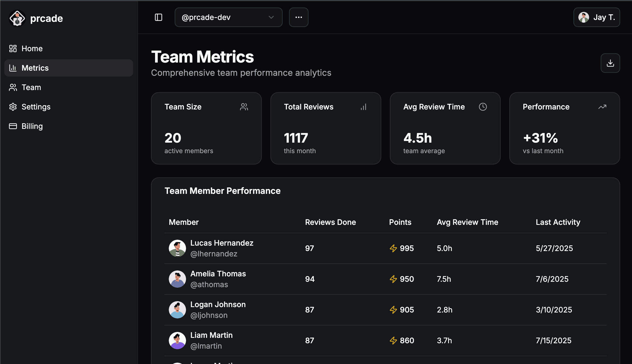Viewport: 632px width, 364px height.
Task: Click Lucas Hernandez's avatar
Action: [177, 248]
